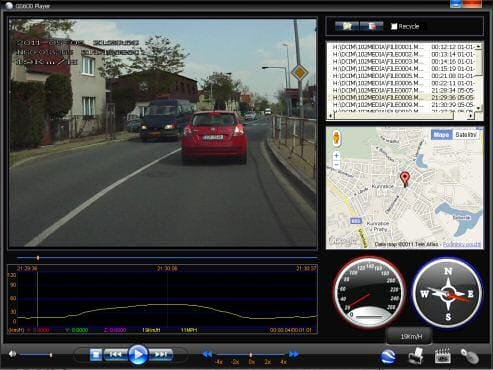Add files with the open-folder button
The image size is (493, 370).
coord(347,26)
